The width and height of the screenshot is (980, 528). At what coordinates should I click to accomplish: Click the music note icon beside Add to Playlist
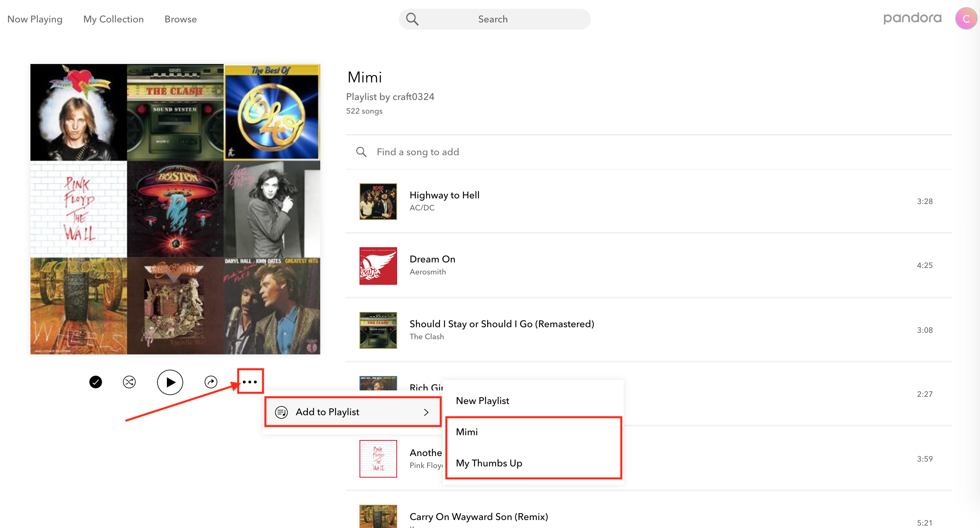coord(281,412)
